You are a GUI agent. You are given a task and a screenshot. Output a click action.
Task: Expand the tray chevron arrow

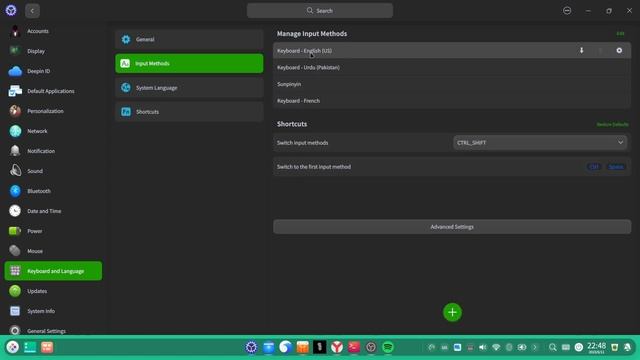[535, 347]
